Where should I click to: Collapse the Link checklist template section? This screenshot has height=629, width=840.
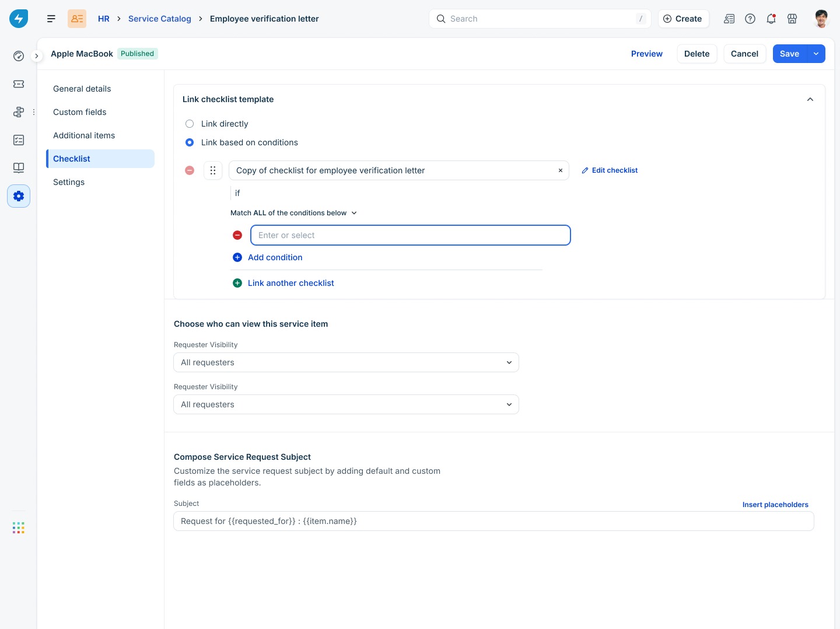tap(810, 99)
